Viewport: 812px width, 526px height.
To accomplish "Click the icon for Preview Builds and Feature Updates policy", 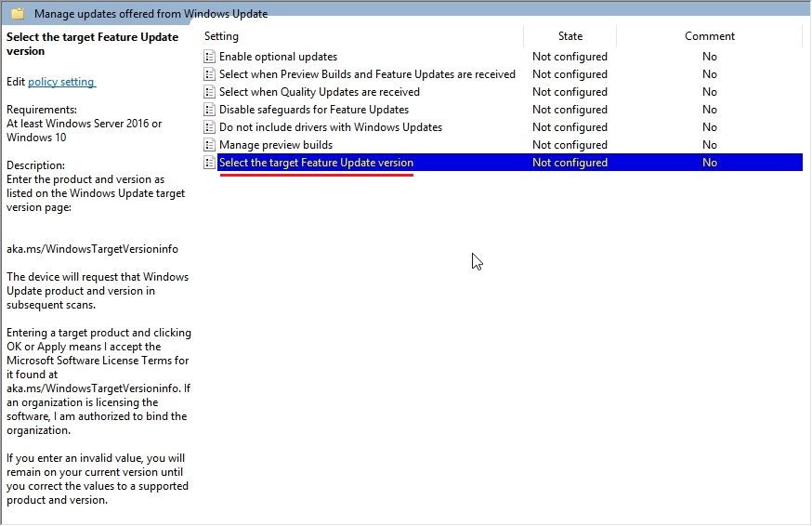I will 209,74.
